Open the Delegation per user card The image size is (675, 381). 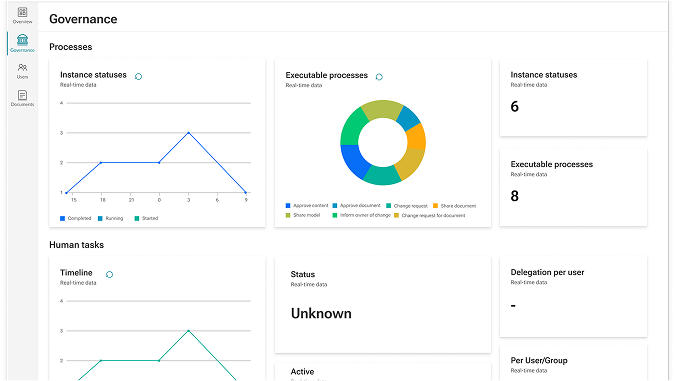[x=573, y=296]
